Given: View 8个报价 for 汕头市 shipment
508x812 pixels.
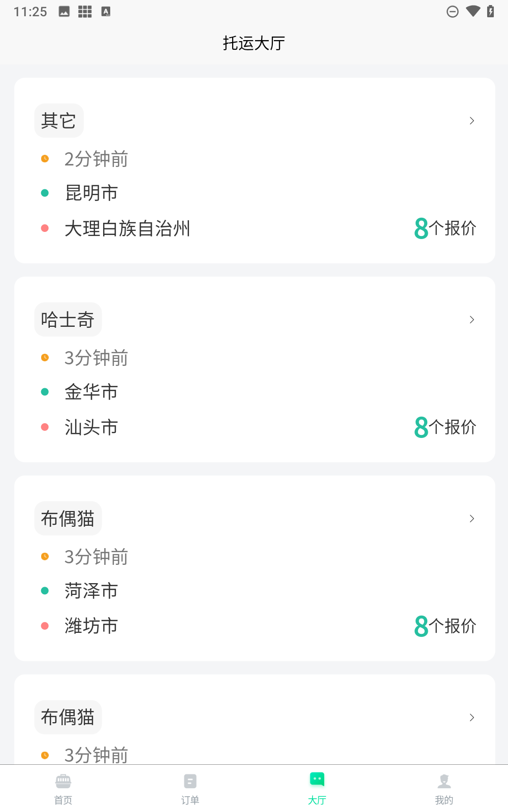Looking at the screenshot, I should [445, 427].
